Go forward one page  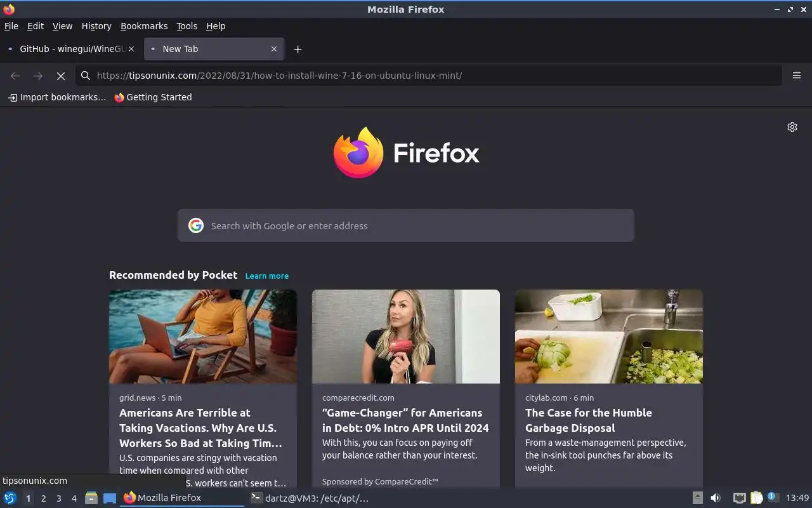point(38,76)
